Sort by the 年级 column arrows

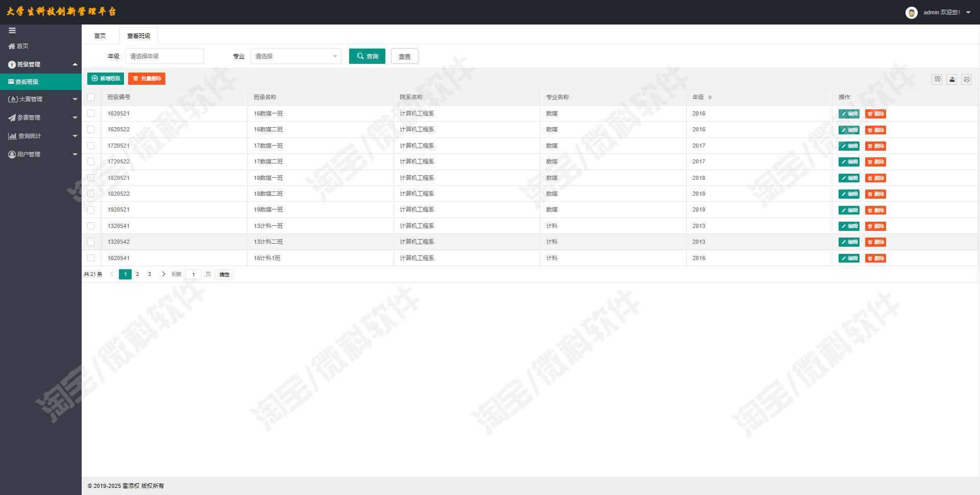(x=710, y=97)
